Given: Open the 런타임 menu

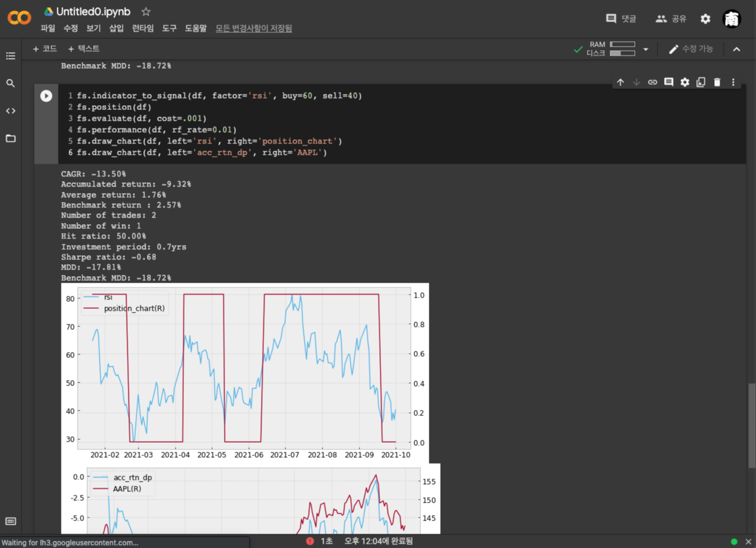Looking at the screenshot, I should point(143,28).
